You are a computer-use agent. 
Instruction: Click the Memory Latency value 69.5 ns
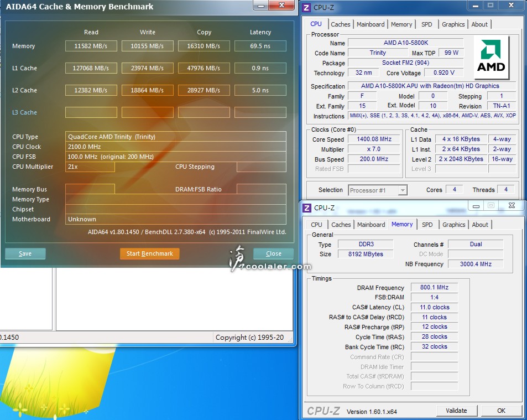260,46
